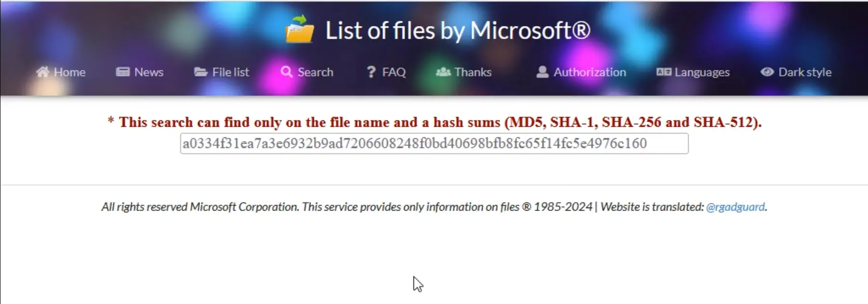Click the Home house icon
Screen dimensions: 868x304
click(43, 72)
